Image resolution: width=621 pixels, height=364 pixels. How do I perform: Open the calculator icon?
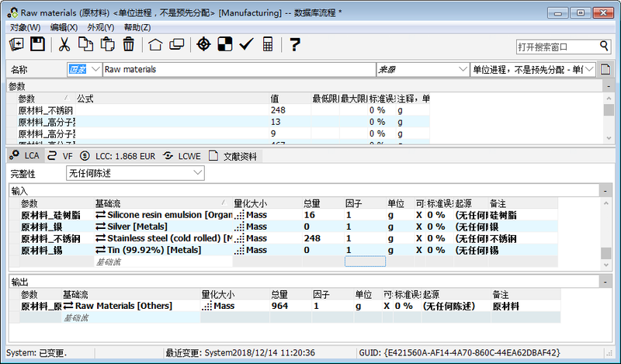click(268, 44)
